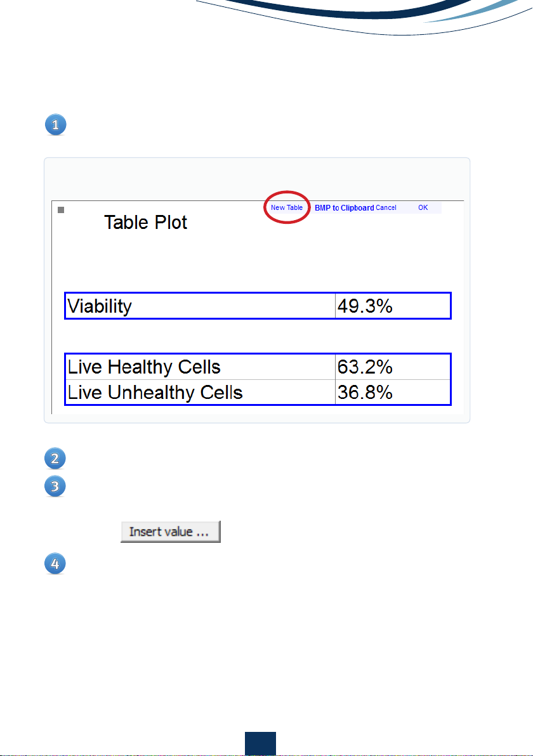The height and width of the screenshot is (756, 533).
Task: Select the 49.3% value cell
Action: pyautogui.click(x=393, y=306)
